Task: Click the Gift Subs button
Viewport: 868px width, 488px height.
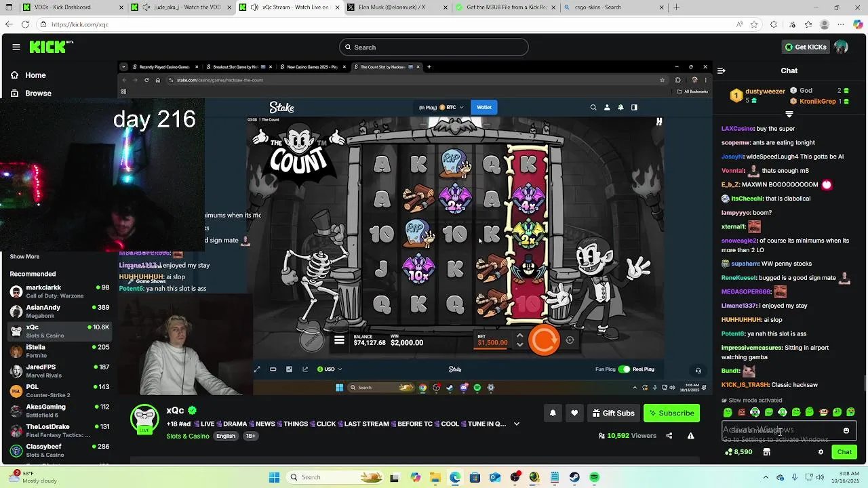Action: pos(613,413)
